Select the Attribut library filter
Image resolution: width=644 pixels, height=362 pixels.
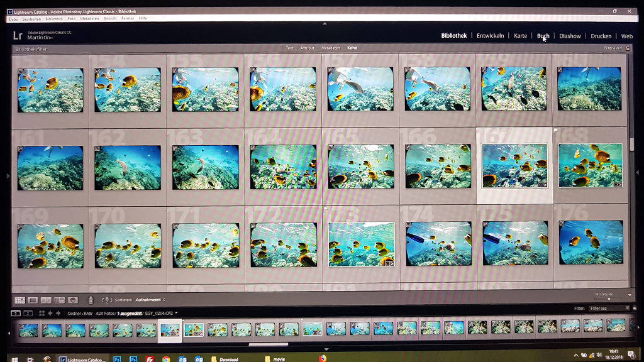coord(308,48)
